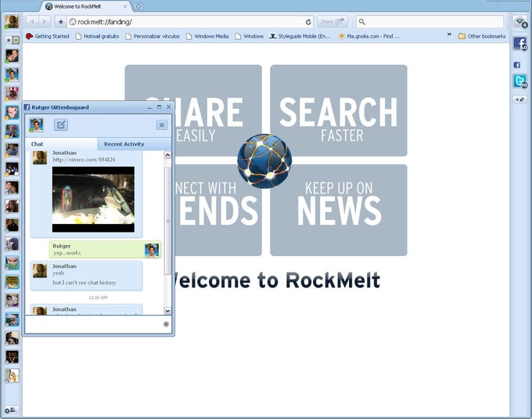Viewport: 532px width, 419px height.
Task: Click Rutger's avatar in chat window header
Action: click(x=36, y=125)
